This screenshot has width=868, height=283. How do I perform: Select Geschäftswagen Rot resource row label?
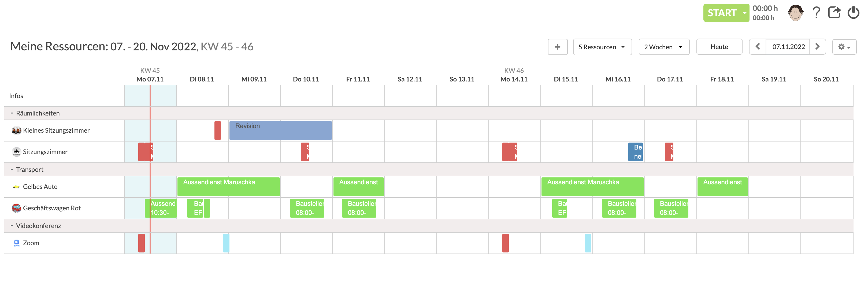coord(51,208)
